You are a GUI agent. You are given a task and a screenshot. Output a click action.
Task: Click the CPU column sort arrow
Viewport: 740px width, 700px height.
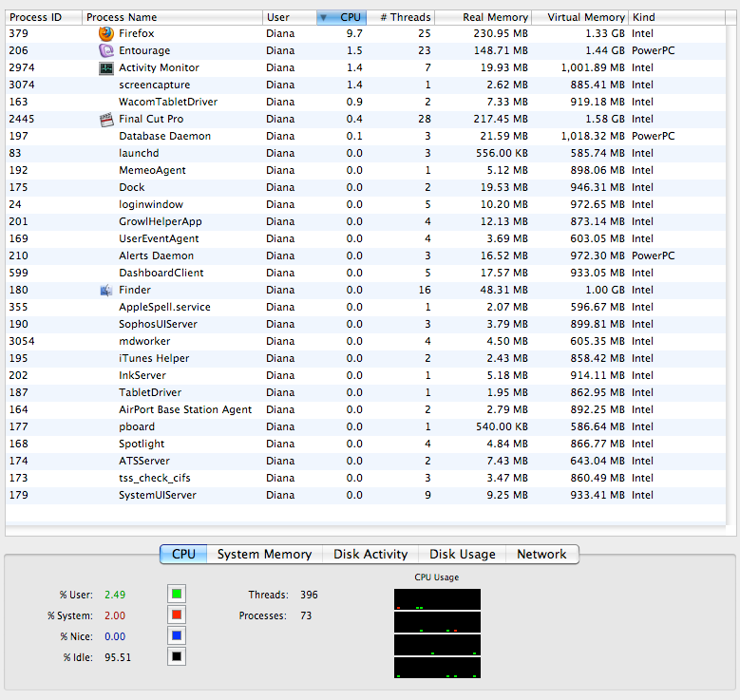323,17
